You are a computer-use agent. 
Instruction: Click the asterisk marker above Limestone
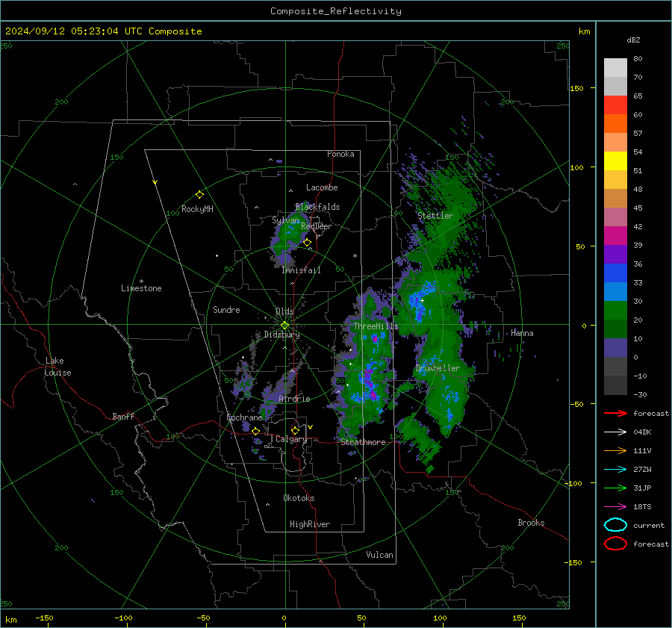click(141, 282)
